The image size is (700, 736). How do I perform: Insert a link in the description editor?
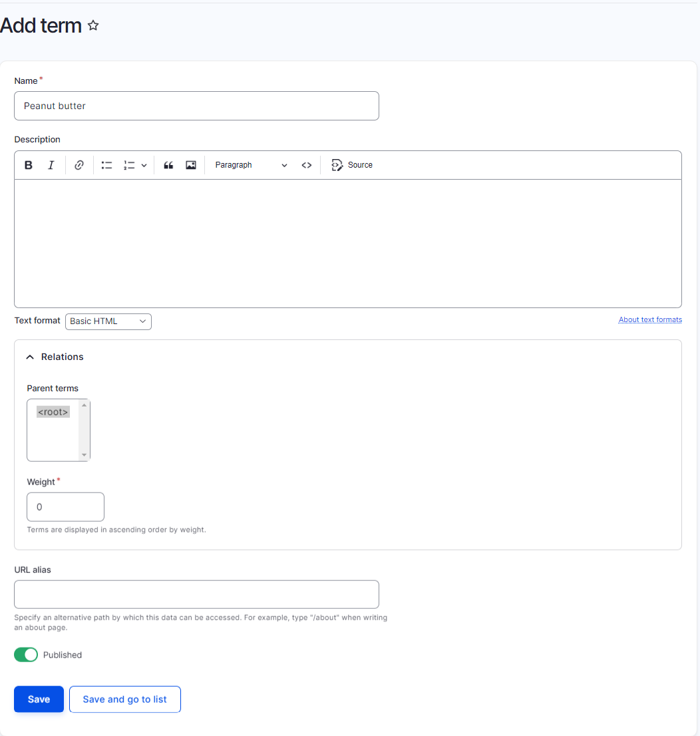[79, 164]
